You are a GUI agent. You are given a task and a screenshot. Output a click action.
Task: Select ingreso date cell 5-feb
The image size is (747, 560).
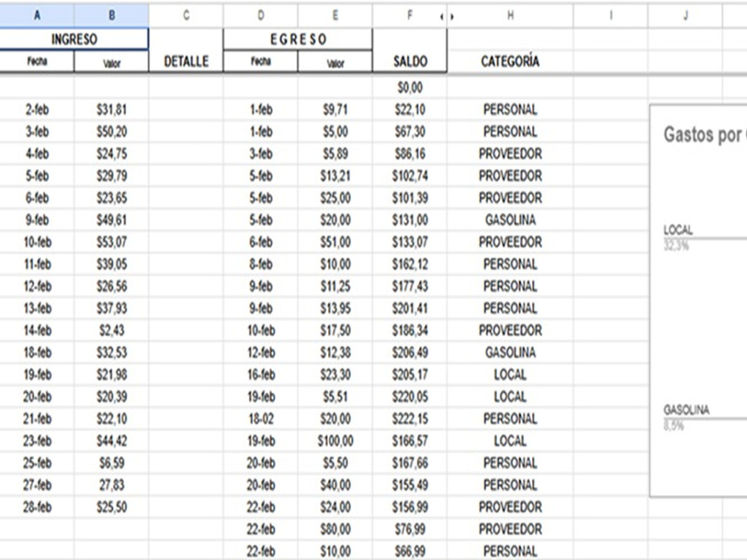37,175
